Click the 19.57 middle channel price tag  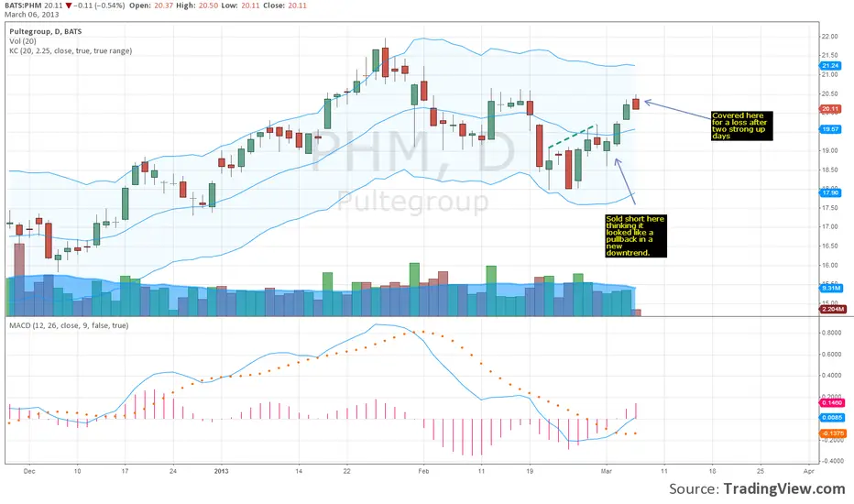(830, 129)
